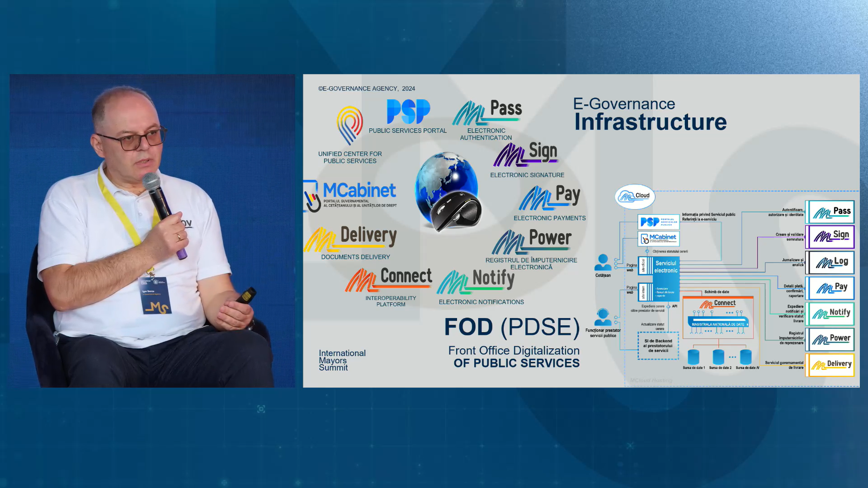
Task: Click the MNotify box in the right service column
Action: click(x=830, y=314)
